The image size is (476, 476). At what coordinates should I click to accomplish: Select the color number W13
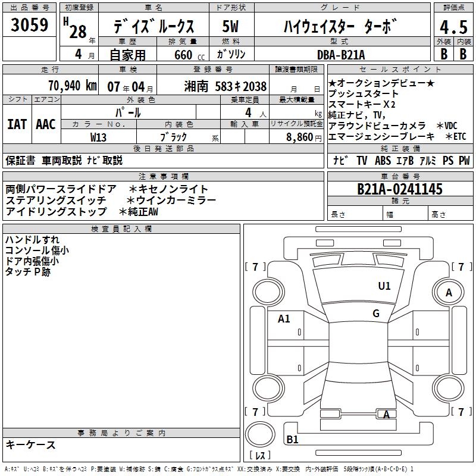(x=98, y=137)
